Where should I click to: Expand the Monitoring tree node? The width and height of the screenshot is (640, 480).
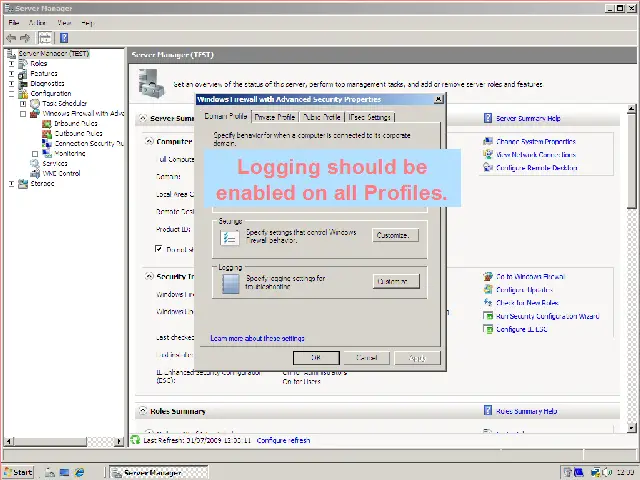coord(35,154)
